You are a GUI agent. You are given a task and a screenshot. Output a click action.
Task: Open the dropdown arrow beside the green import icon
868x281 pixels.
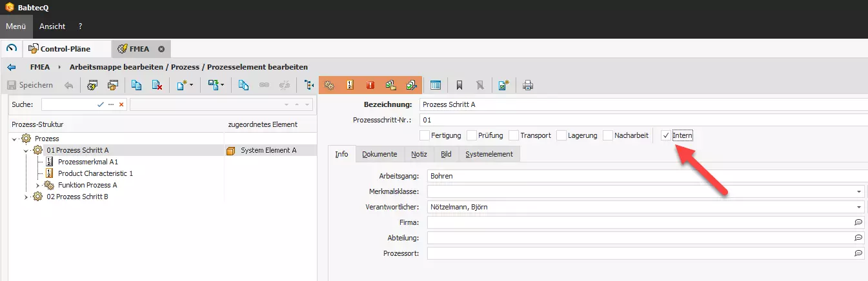click(222, 85)
